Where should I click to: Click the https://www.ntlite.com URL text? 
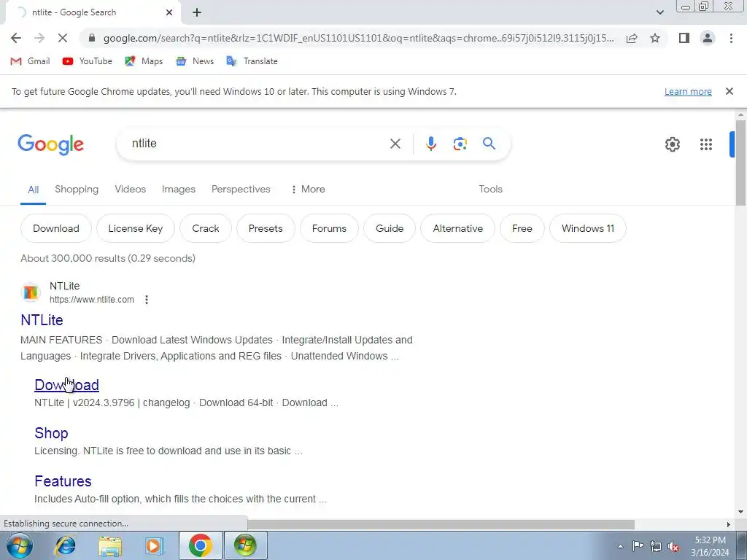point(92,300)
